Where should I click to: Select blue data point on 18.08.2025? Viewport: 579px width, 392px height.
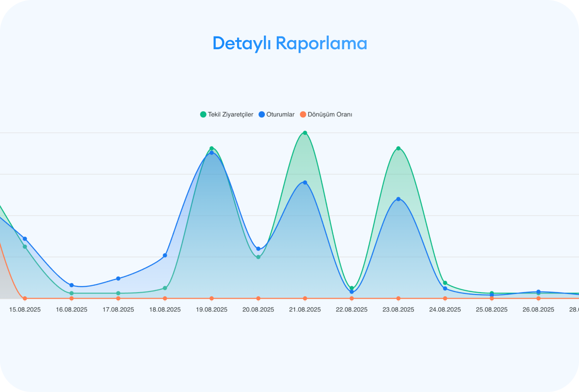pyautogui.click(x=165, y=255)
